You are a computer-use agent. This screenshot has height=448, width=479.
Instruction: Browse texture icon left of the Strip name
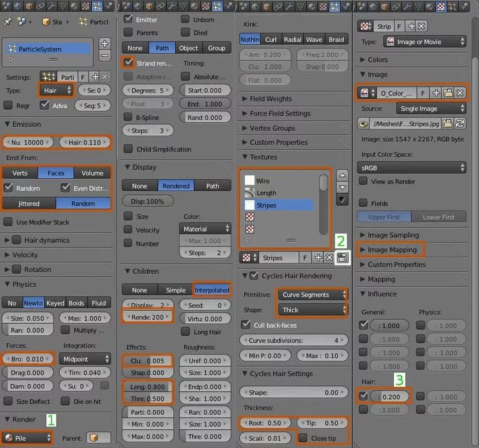coord(364,27)
